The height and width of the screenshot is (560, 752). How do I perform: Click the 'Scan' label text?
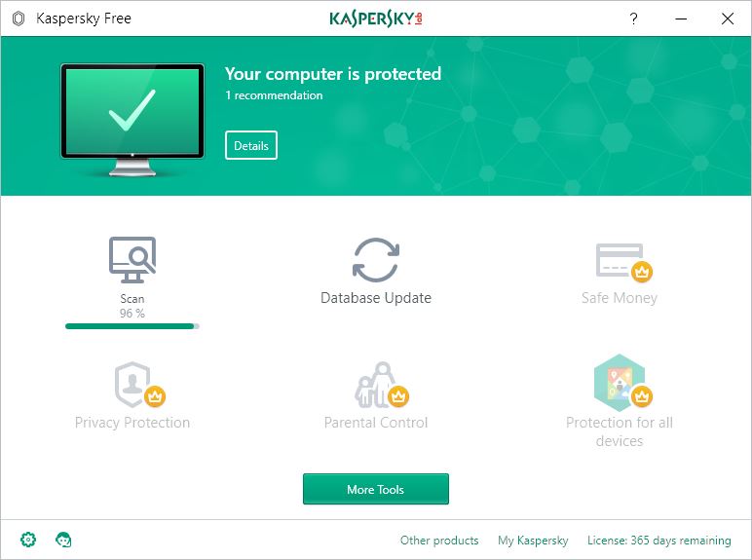(x=132, y=299)
